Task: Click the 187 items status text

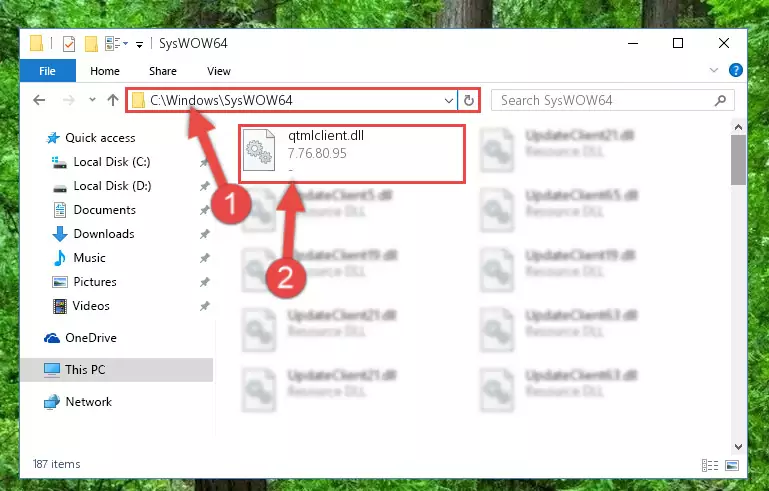Action: pos(56,464)
